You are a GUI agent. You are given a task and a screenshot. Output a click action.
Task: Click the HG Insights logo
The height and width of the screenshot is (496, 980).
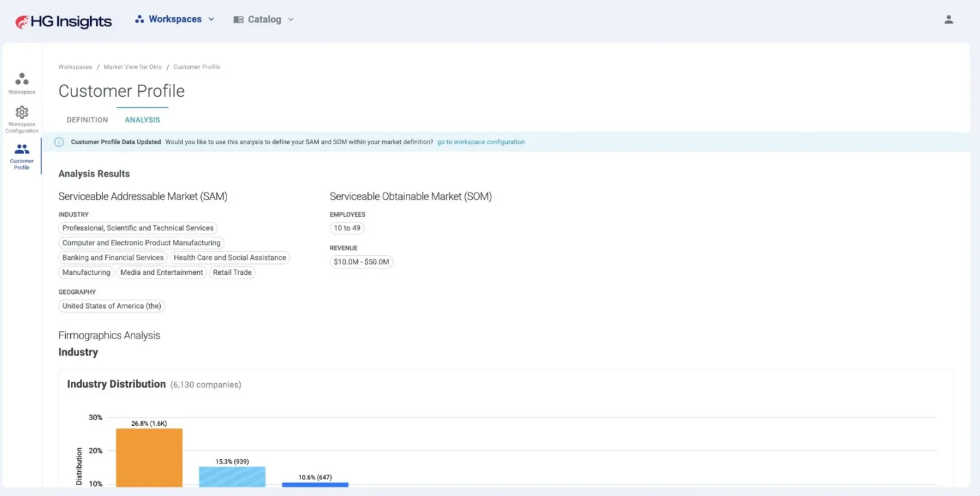[63, 22]
